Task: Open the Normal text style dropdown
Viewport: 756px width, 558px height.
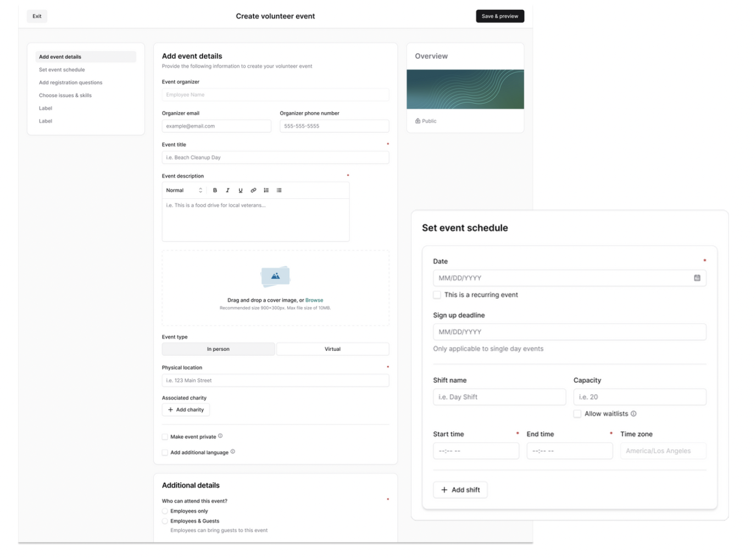Action: pos(185,191)
